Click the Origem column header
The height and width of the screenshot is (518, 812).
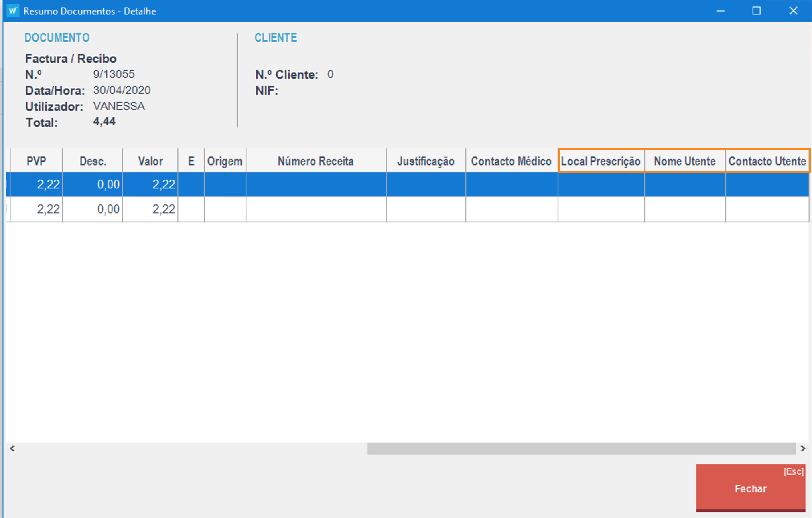[225, 161]
